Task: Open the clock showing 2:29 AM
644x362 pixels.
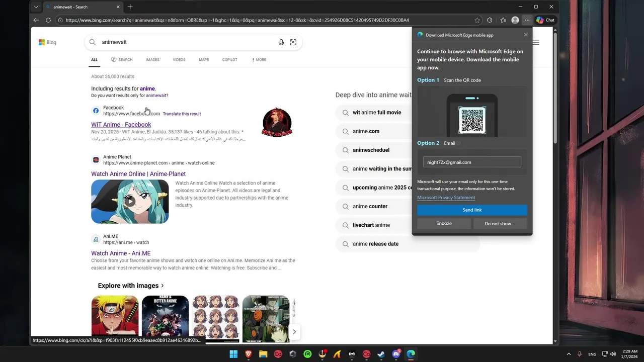Action: (x=630, y=354)
